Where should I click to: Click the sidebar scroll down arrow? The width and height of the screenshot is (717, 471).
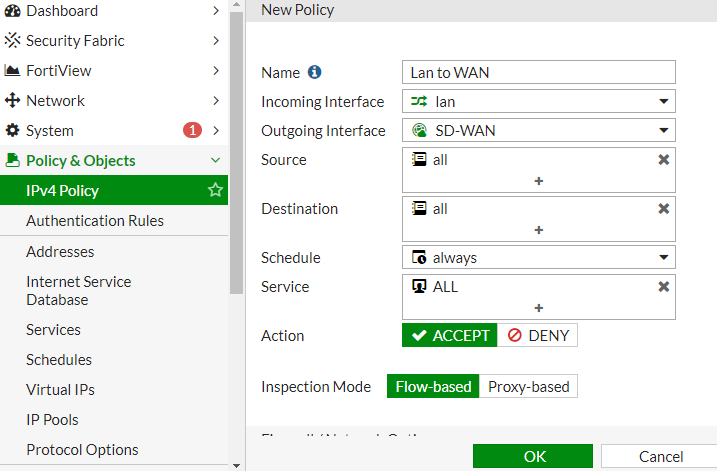(x=236, y=466)
